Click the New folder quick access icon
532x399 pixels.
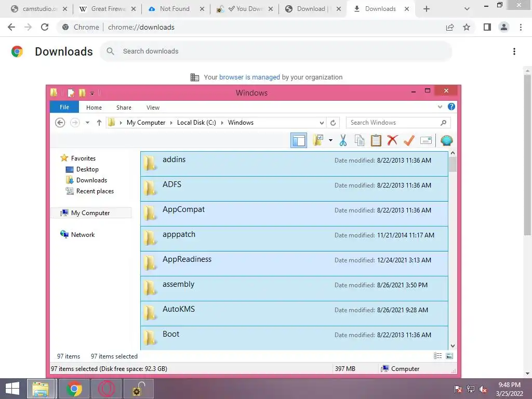[82, 92]
